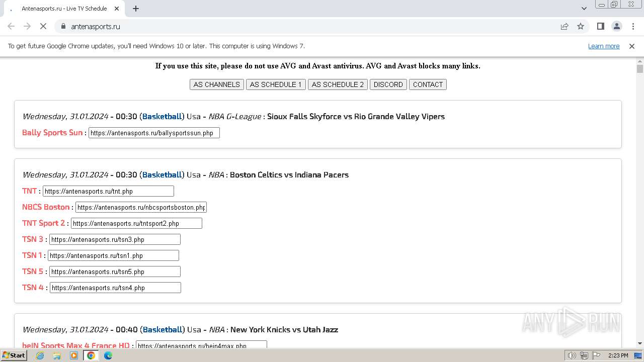Screen dimensions: 644x362
Task: Click the TSN 3 channel name
Action: tap(33, 239)
